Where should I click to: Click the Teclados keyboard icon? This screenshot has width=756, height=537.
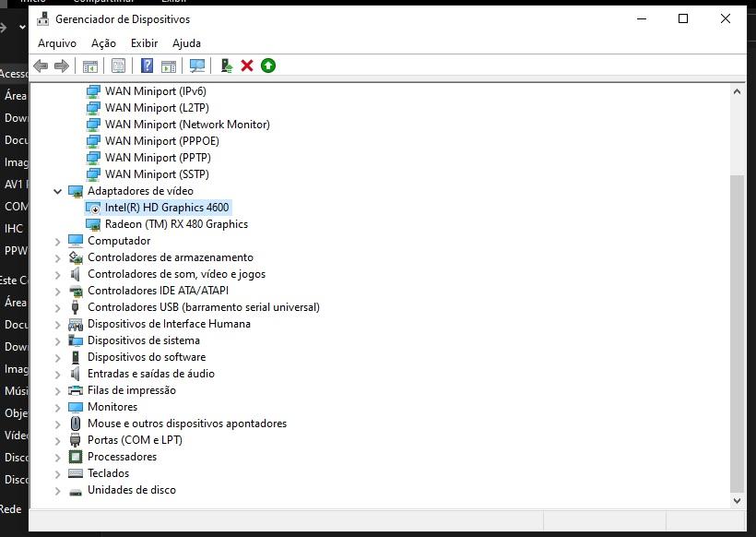click(76, 473)
